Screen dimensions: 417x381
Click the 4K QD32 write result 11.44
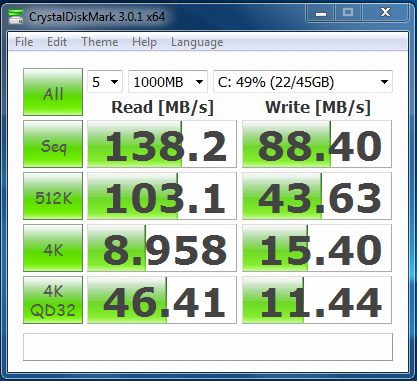point(317,300)
